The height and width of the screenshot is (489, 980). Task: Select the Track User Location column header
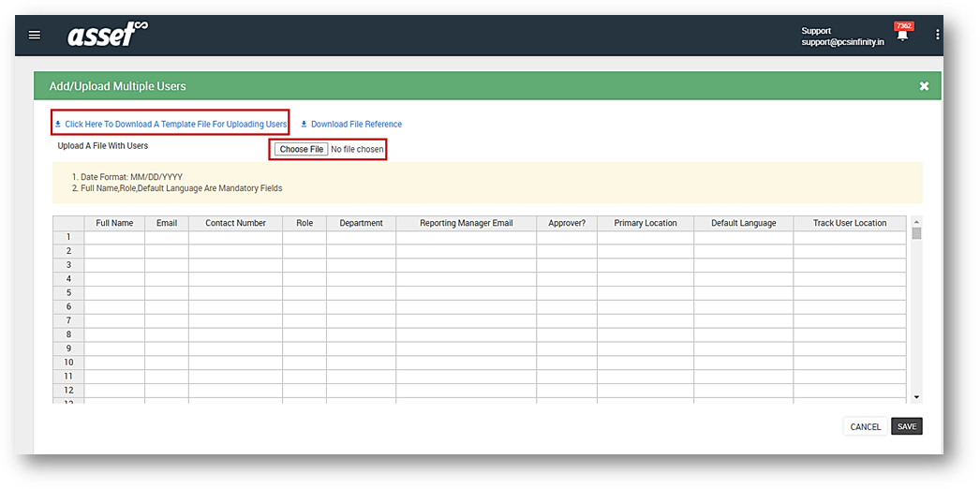pos(850,223)
